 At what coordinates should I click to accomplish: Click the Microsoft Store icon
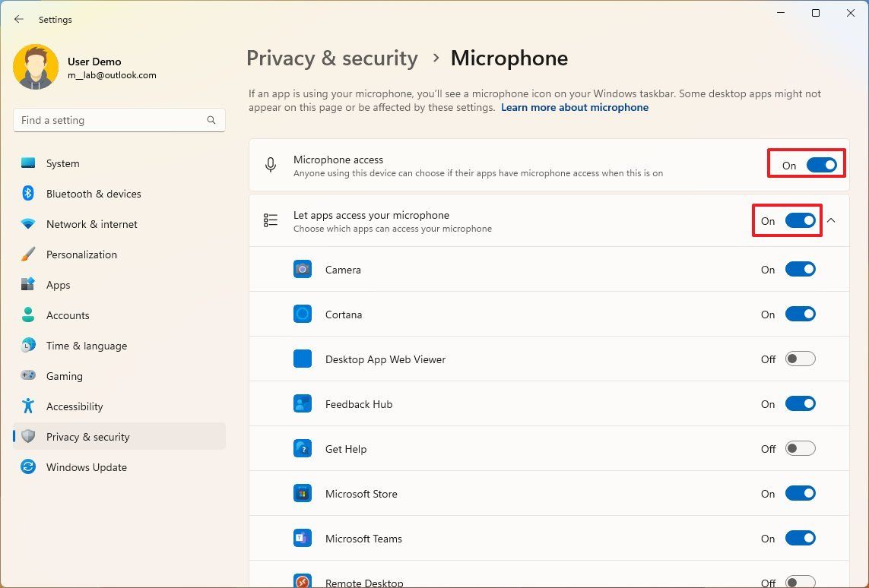pos(303,493)
